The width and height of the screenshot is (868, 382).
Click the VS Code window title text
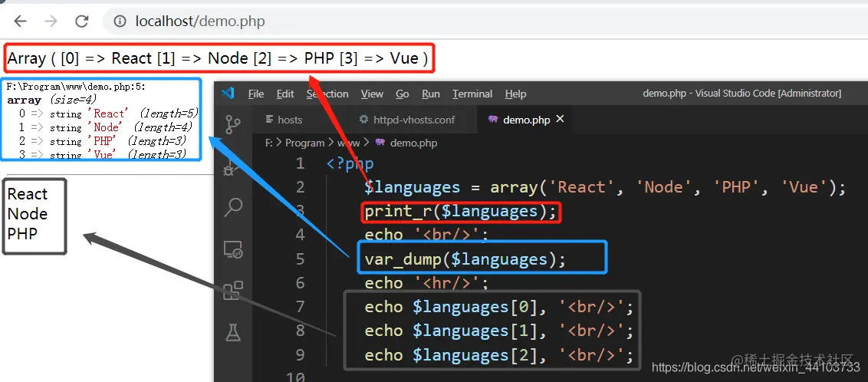(741, 94)
